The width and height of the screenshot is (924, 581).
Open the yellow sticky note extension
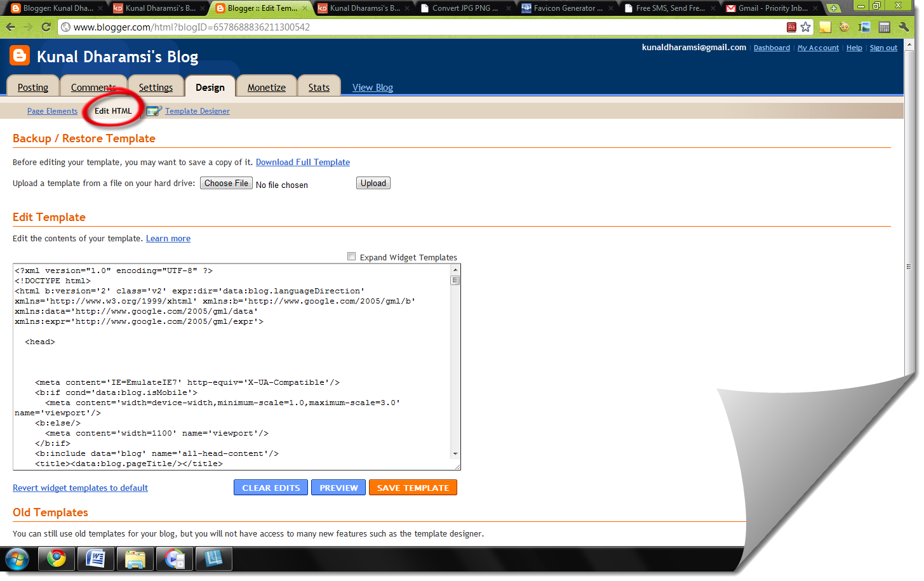pos(825,27)
